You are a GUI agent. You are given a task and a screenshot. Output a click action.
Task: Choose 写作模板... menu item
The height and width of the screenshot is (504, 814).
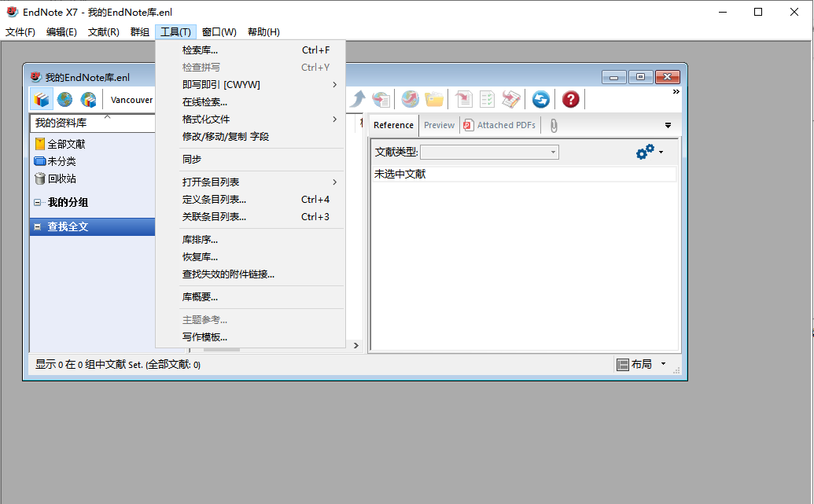(251, 337)
